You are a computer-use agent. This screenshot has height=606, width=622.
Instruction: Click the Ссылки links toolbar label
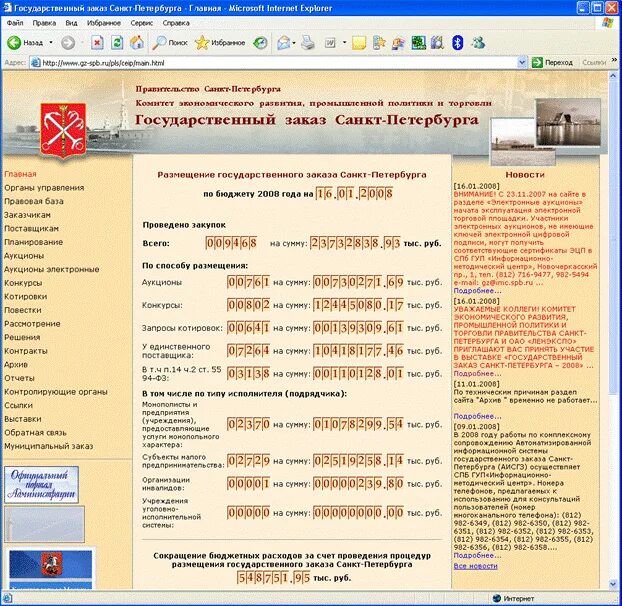coord(594,63)
